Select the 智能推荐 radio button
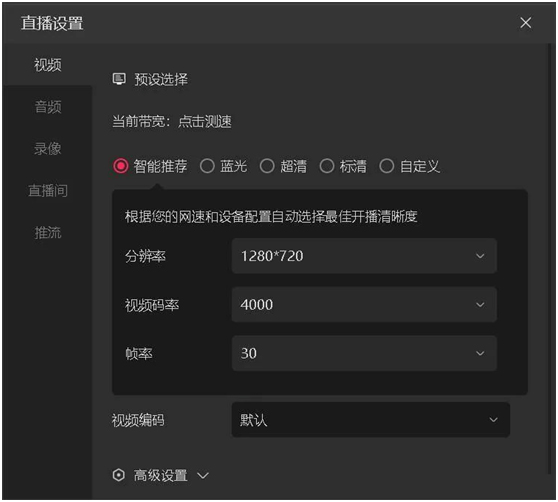The image size is (558, 502). click(121, 166)
